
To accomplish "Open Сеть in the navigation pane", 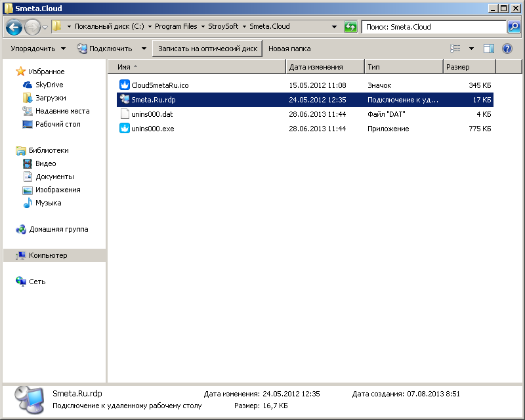I will click(x=37, y=282).
